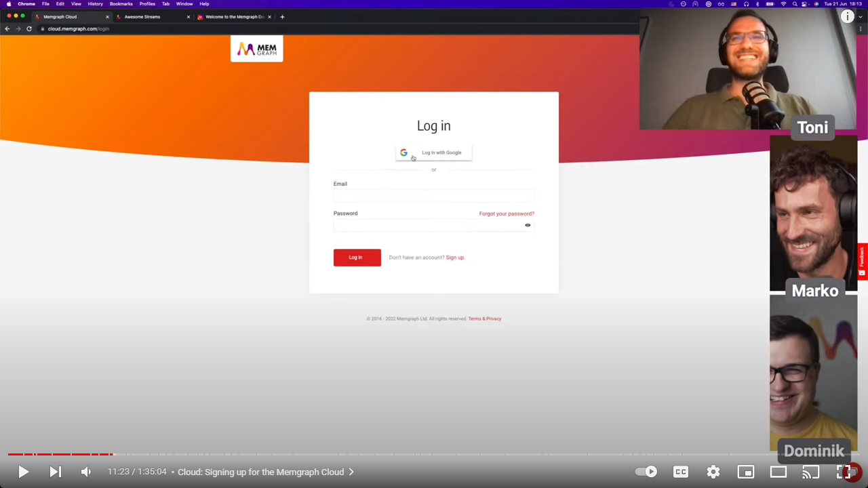Click the headphones menu bar icon
This screenshot has height=488, width=868.
coord(747,4)
